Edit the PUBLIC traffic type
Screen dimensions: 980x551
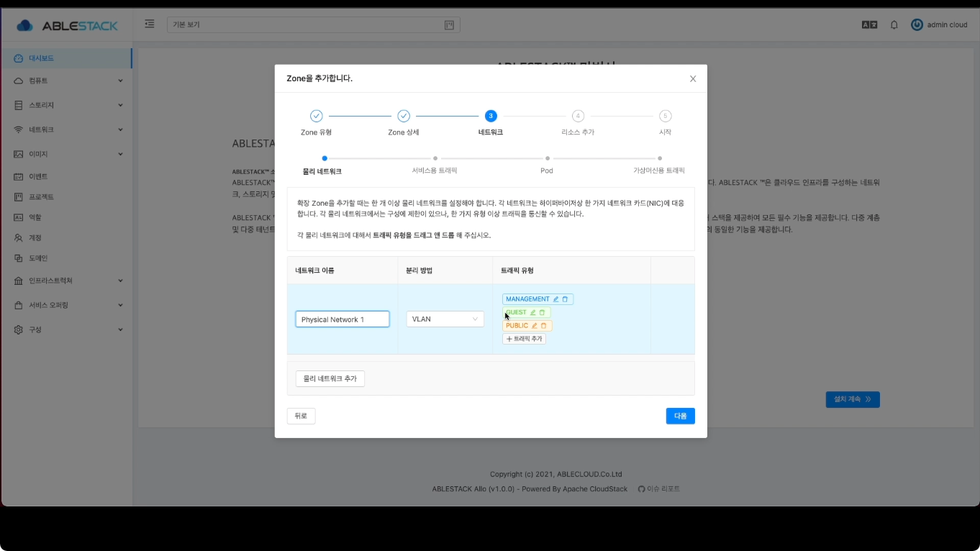pos(535,326)
